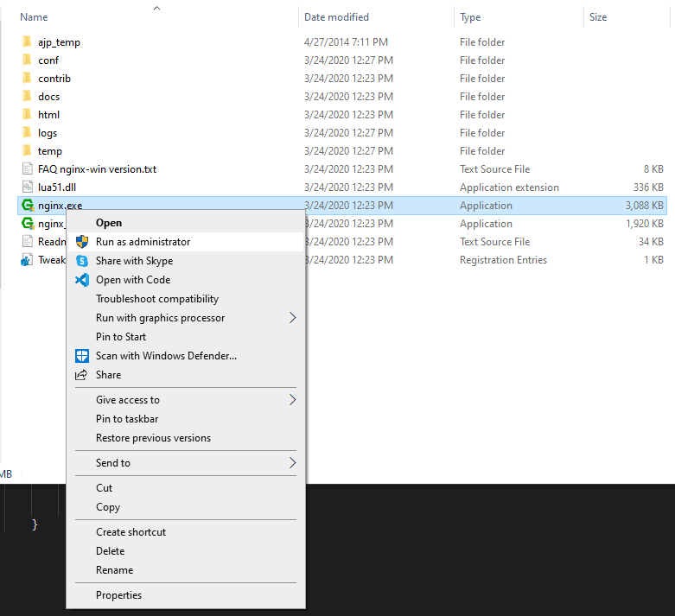Click the lua51.dll file icon
Screen dimensions: 675x616
(27, 187)
